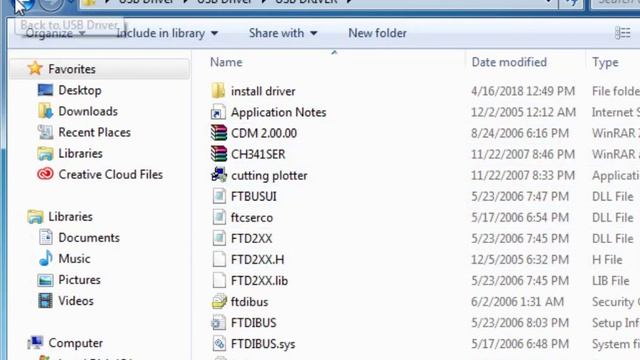Click the cutting plotter application icon
This screenshot has width=640, height=360.
219,175
